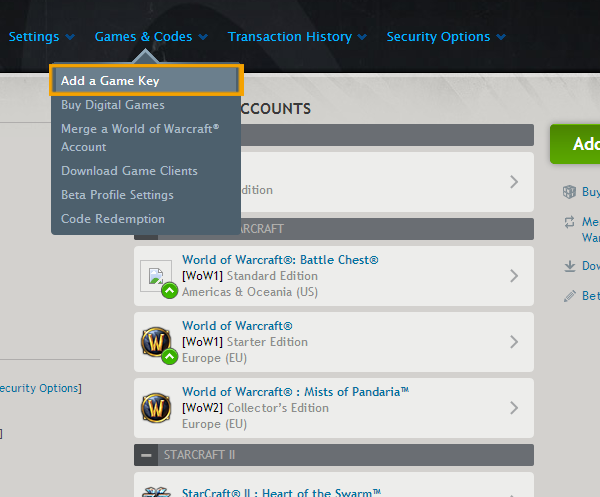600x497 pixels.
Task: Click the WoW Starter Edition game icon
Action: (x=156, y=342)
